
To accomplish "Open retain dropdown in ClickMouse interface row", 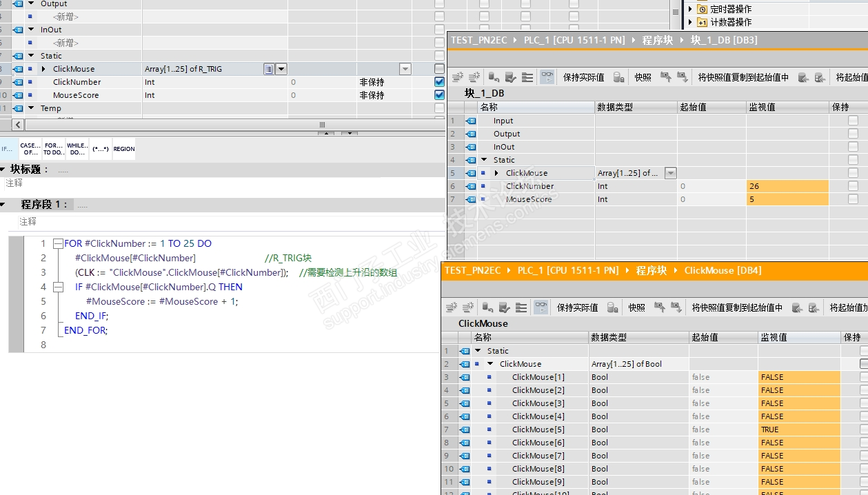I will 405,69.
